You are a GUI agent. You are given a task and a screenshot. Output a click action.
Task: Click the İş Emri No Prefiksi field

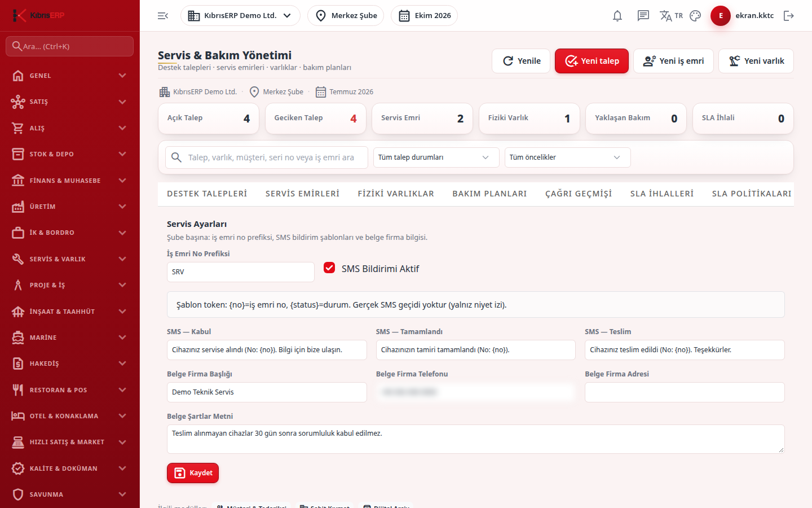pyautogui.click(x=241, y=272)
